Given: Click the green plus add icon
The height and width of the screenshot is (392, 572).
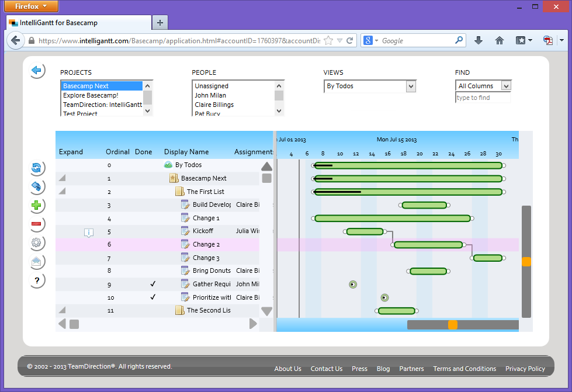Looking at the screenshot, I should (36, 205).
